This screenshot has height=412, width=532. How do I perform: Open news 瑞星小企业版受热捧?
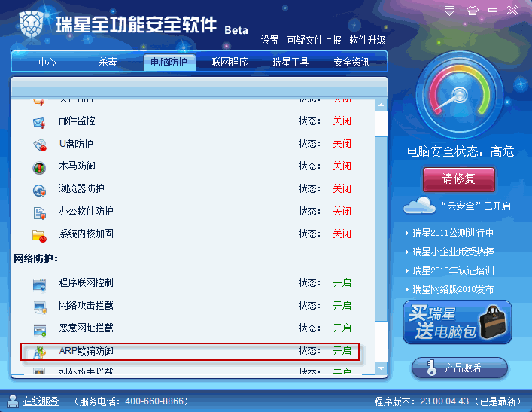click(x=453, y=252)
